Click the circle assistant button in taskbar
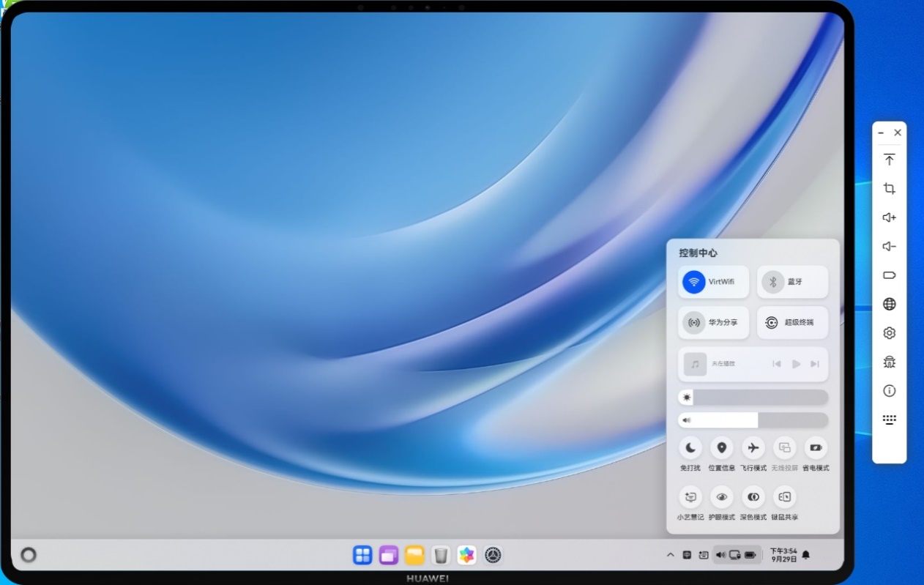The height and width of the screenshot is (585, 924). (x=29, y=555)
